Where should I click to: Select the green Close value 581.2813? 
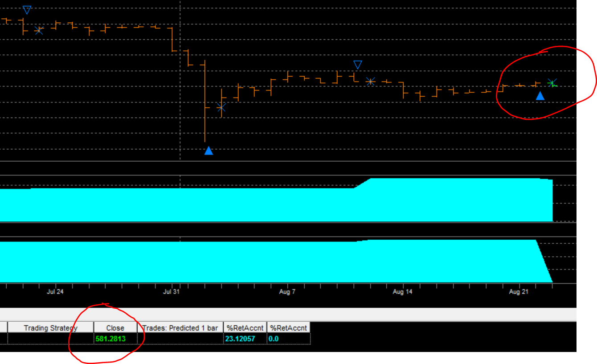(110, 339)
